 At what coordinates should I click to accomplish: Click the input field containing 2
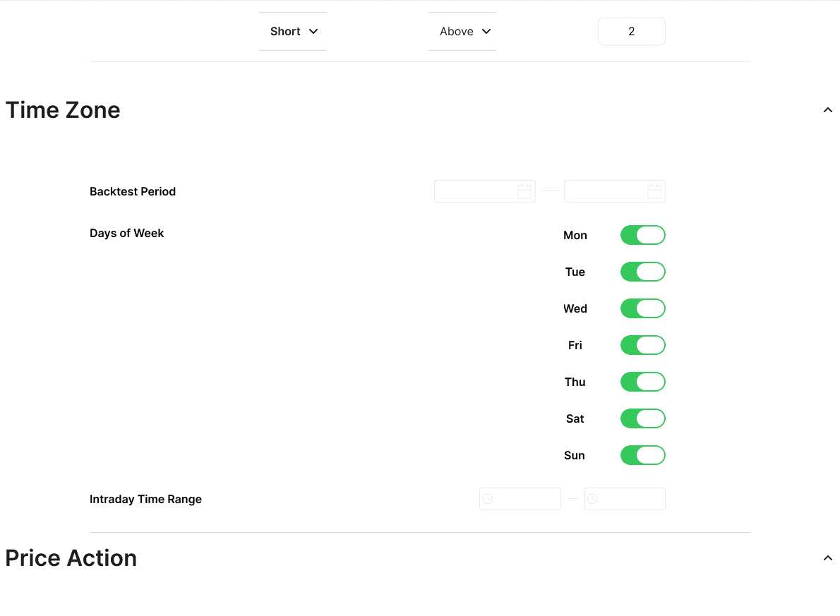tap(631, 31)
